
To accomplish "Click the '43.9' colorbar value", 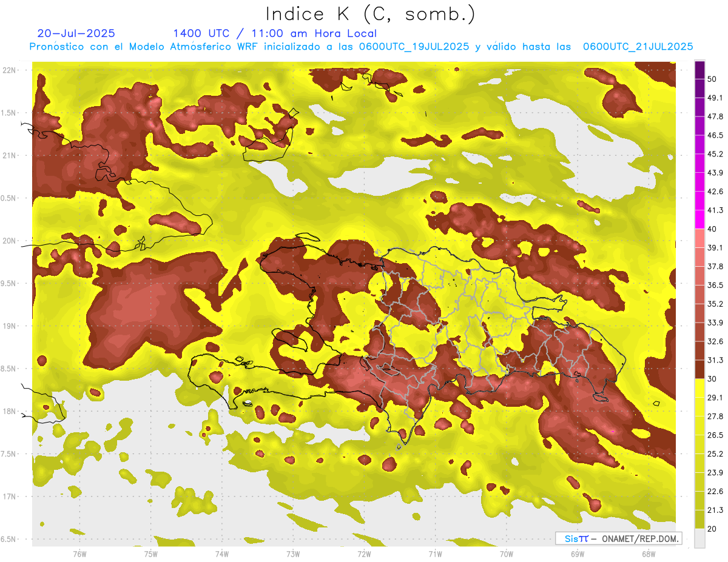I will (x=715, y=173).
